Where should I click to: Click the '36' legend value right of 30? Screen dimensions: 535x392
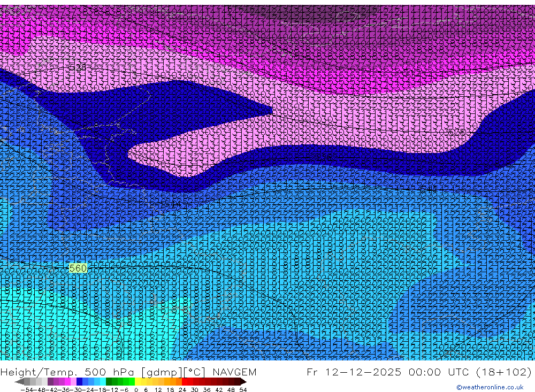(x=207, y=390)
